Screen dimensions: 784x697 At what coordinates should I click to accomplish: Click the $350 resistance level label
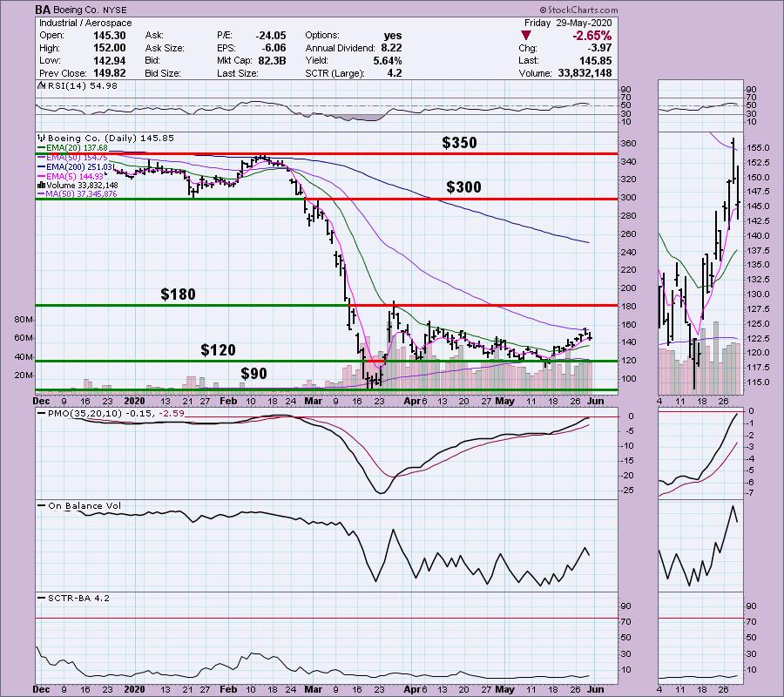pyautogui.click(x=459, y=143)
